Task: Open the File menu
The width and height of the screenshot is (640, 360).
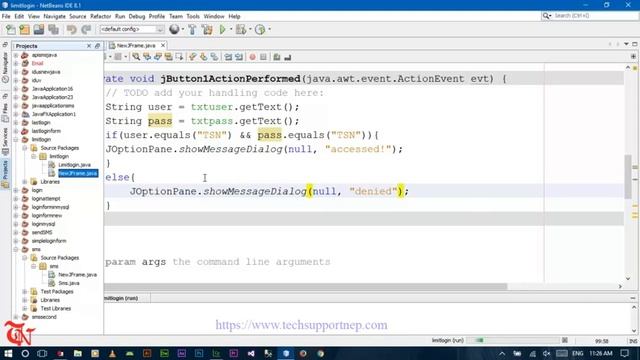Action: tap(6, 16)
